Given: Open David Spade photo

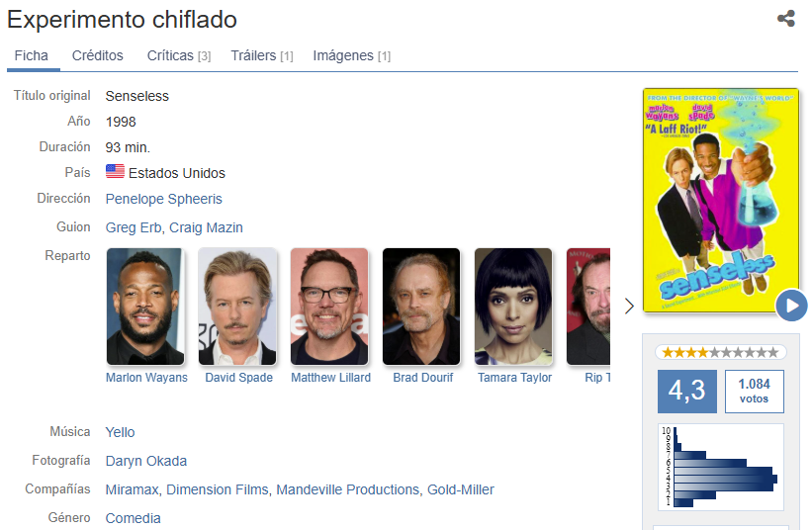Looking at the screenshot, I should (x=237, y=307).
